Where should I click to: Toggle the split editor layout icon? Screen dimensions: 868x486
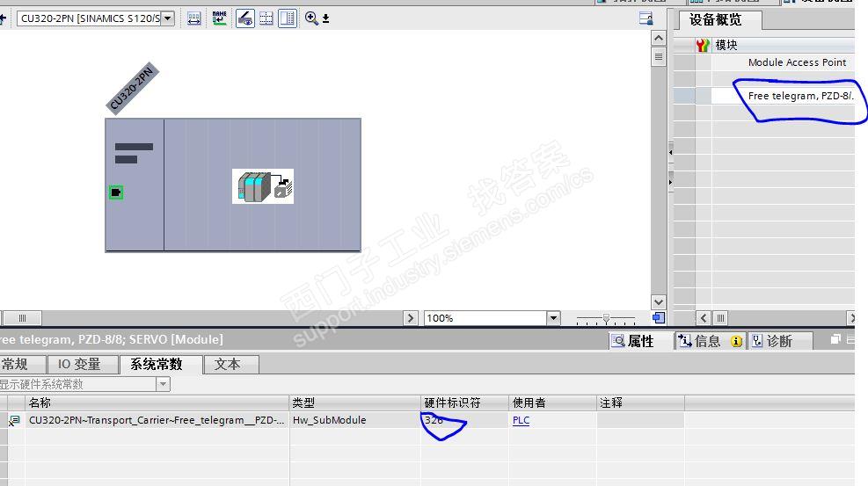[288, 18]
